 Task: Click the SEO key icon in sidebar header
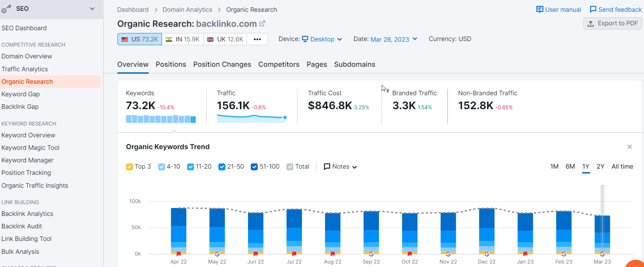[x=6, y=9]
